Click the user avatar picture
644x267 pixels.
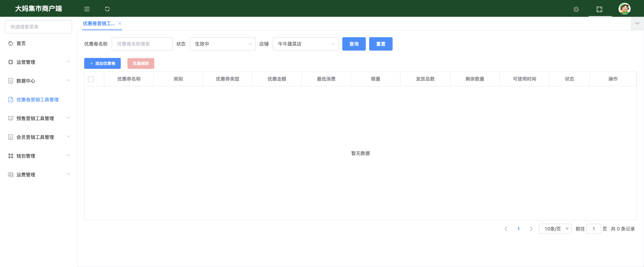coord(624,9)
